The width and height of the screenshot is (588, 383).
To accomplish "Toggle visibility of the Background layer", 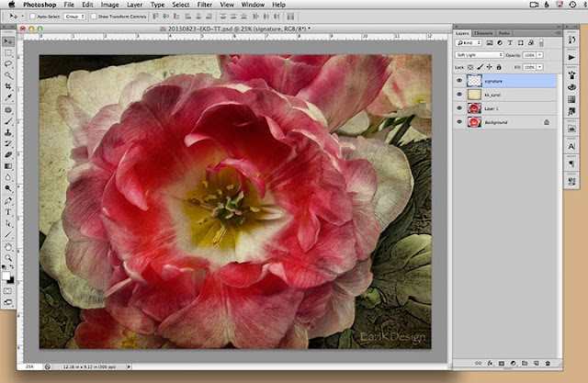I will point(459,121).
